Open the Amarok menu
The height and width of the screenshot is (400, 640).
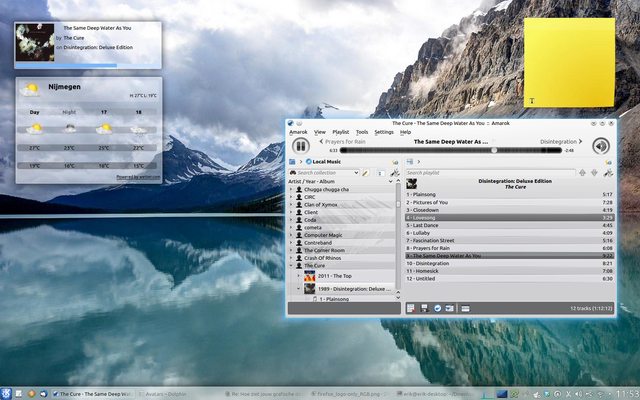[298, 132]
